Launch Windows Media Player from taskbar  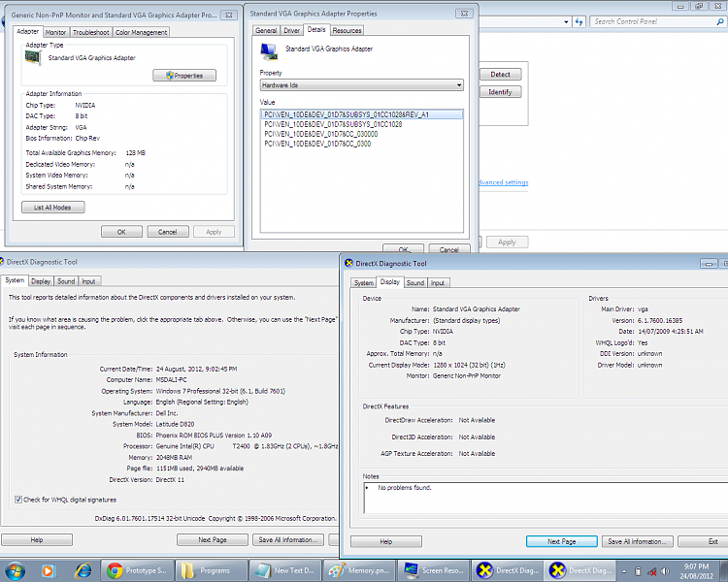coord(49,571)
